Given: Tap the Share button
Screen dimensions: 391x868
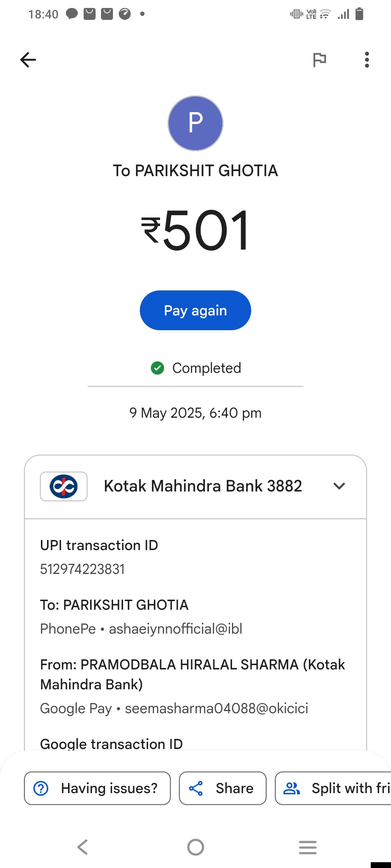Looking at the screenshot, I should [223, 788].
